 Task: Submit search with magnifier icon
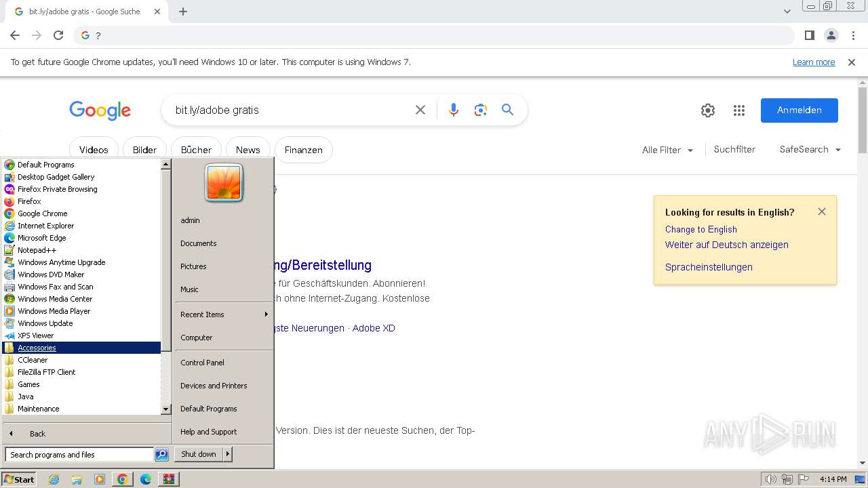pos(508,110)
